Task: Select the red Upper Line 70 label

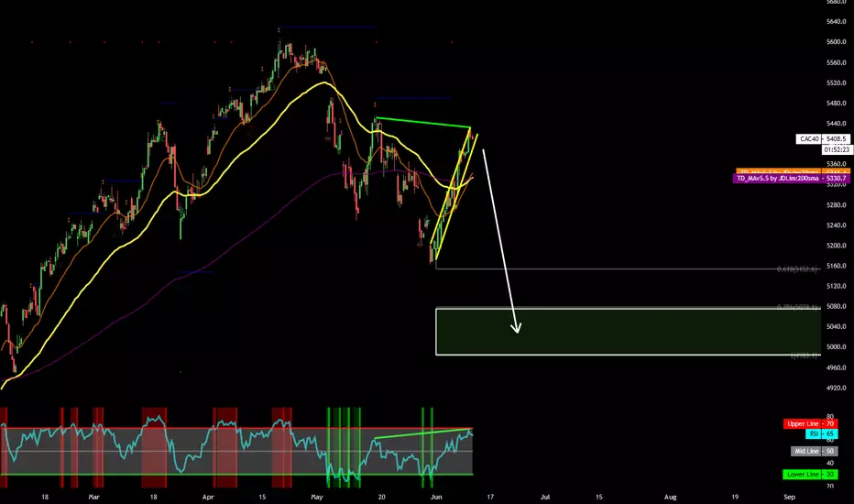Action: click(x=810, y=424)
